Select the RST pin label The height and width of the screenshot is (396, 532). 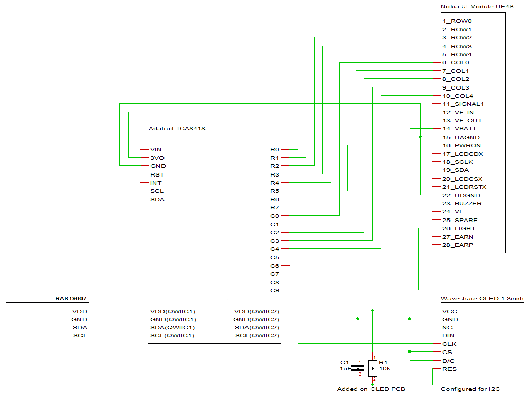click(x=157, y=174)
